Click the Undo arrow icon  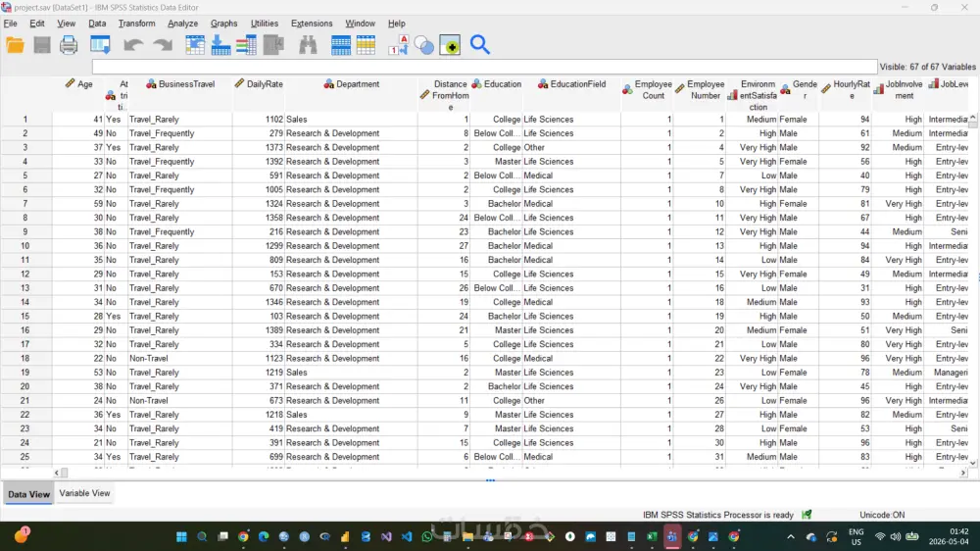click(x=133, y=45)
